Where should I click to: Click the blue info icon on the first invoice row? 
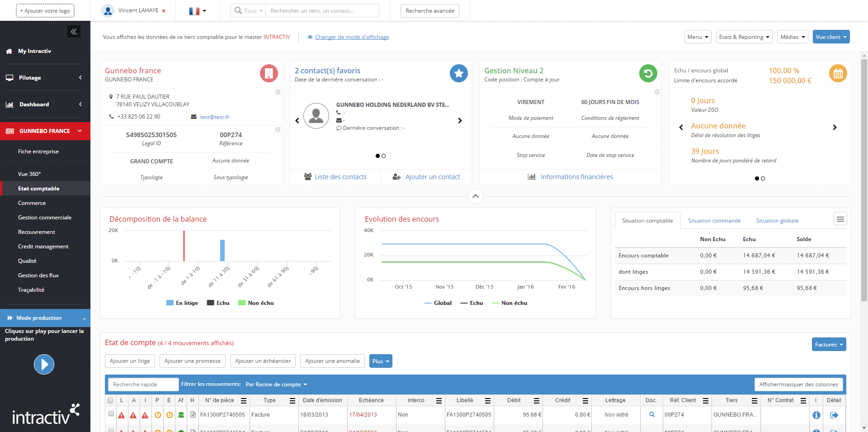(x=816, y=414)
